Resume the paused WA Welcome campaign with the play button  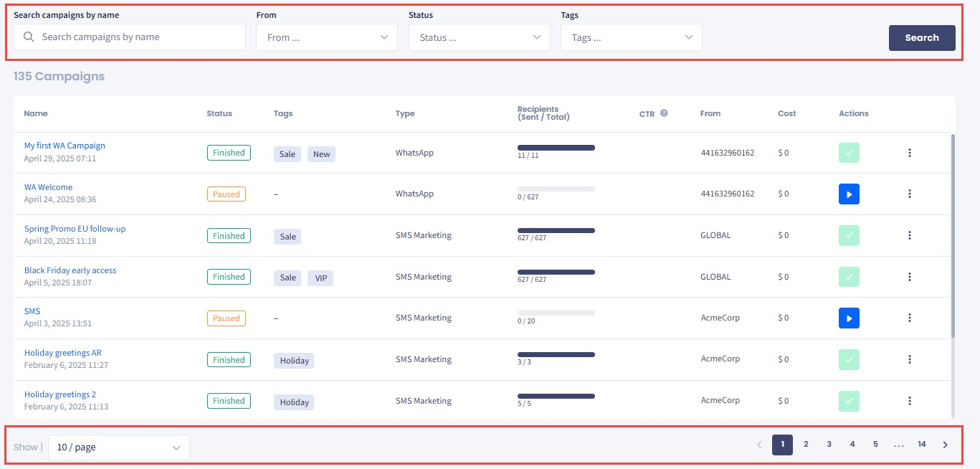point(850,194)
